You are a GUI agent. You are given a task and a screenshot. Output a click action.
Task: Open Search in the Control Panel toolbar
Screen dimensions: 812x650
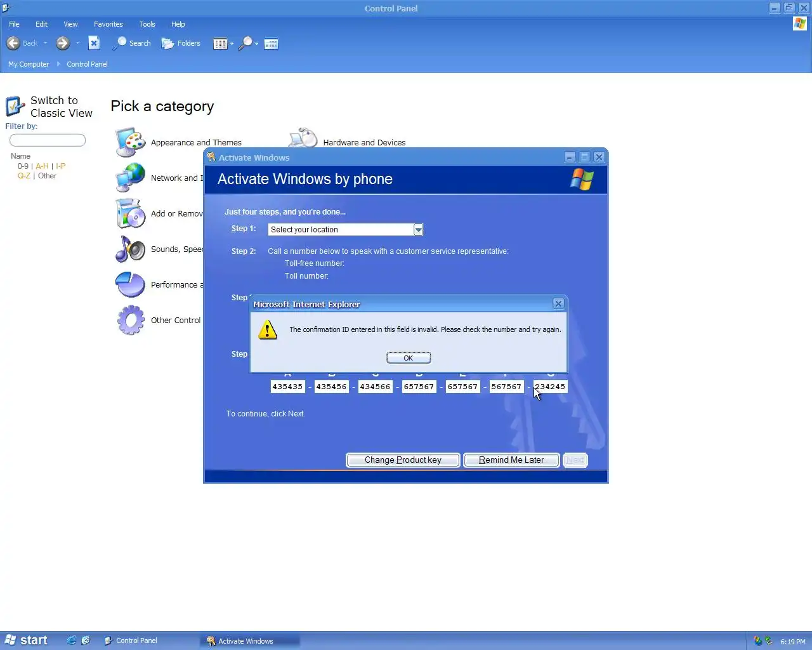point(131,43)
